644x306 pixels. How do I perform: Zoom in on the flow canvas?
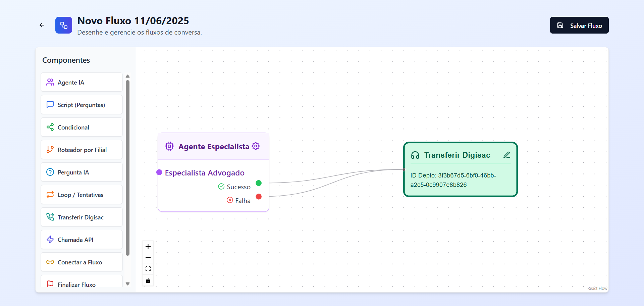[148, 247]
